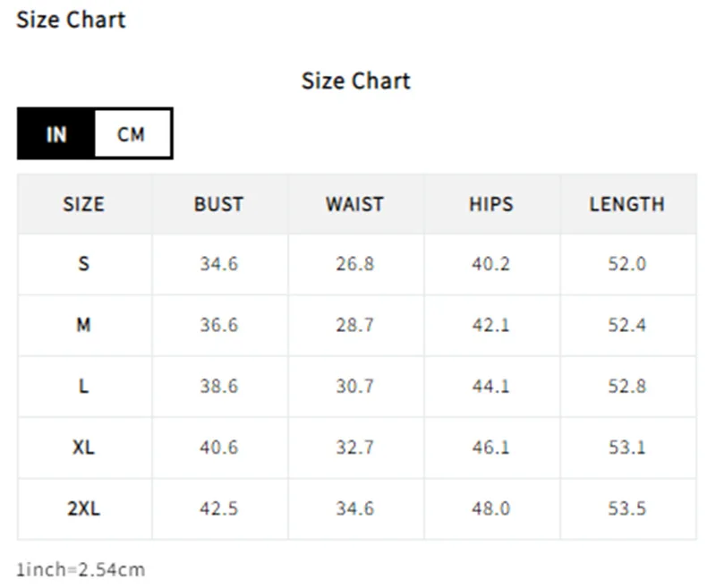Click bust value 34.6 for size S
716x588 pixels.
(219, 264)
